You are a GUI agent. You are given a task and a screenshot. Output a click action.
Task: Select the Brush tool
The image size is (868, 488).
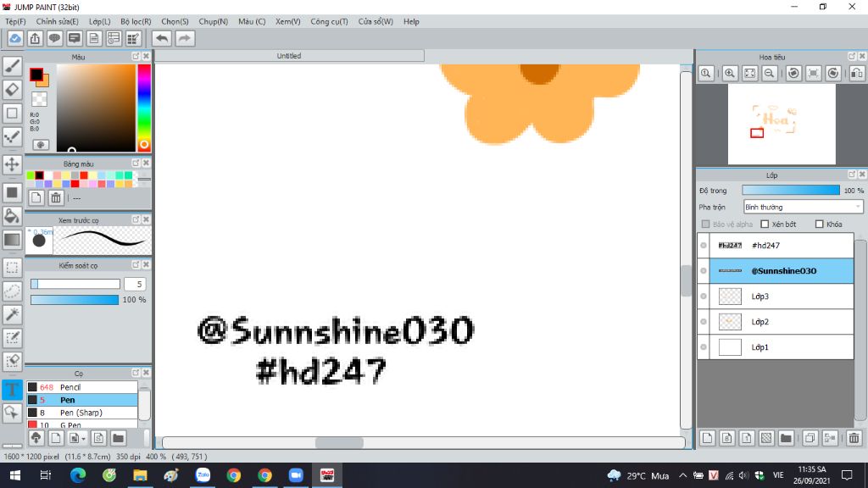12,66
